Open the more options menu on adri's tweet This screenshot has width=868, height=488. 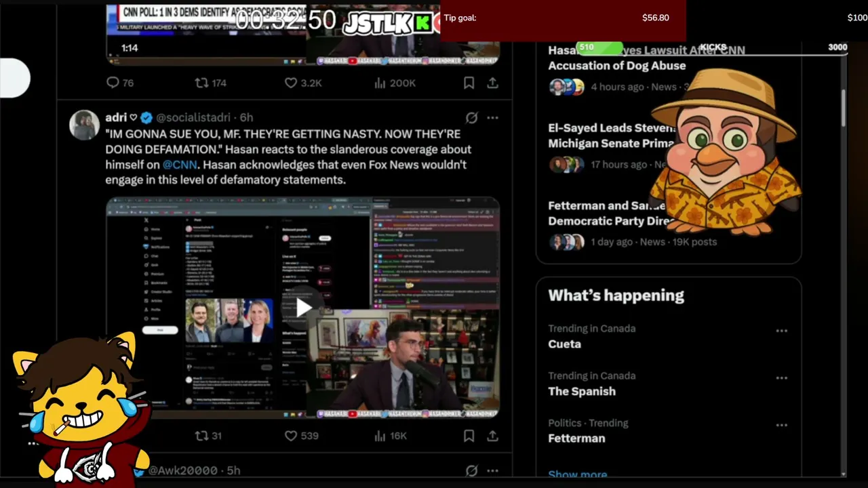coord(492,118)
